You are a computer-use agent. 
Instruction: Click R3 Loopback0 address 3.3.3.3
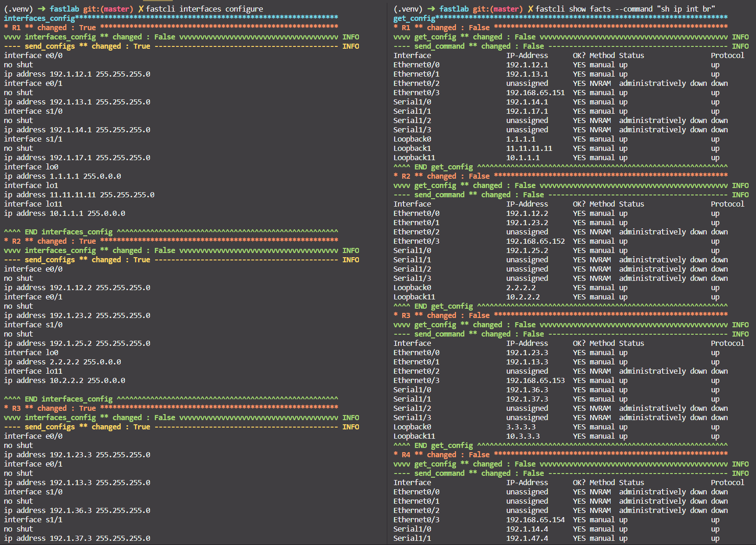click(x=521, y=427)
